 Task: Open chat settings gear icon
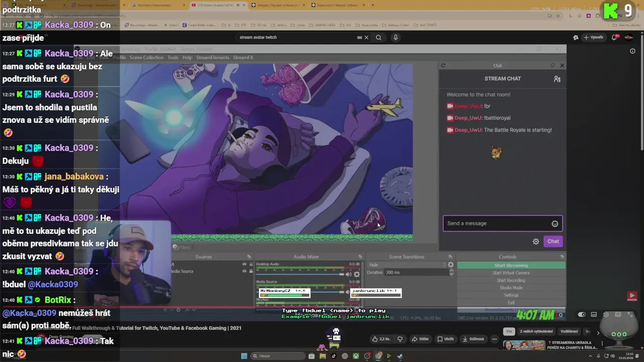[536, 241]
